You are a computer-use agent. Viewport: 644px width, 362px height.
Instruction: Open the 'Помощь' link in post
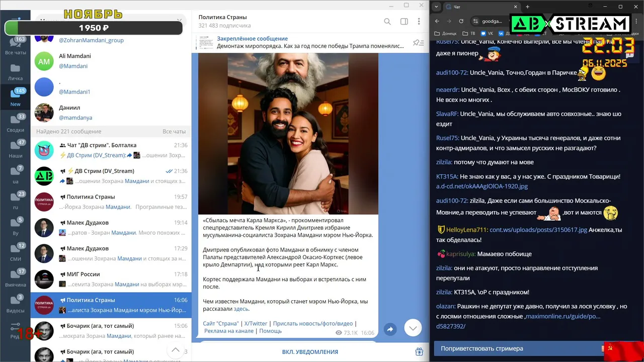point(270,331)
